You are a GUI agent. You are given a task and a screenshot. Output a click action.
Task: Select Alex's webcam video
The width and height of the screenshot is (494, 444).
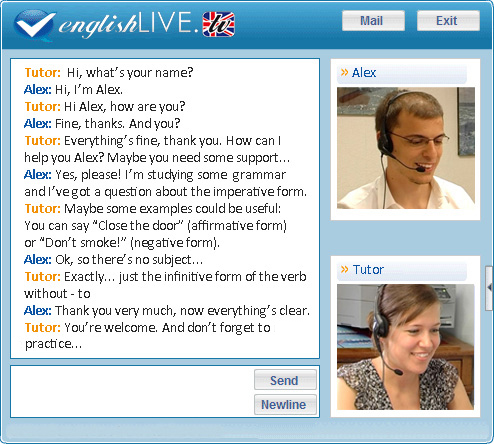click(x=406, y=148)
